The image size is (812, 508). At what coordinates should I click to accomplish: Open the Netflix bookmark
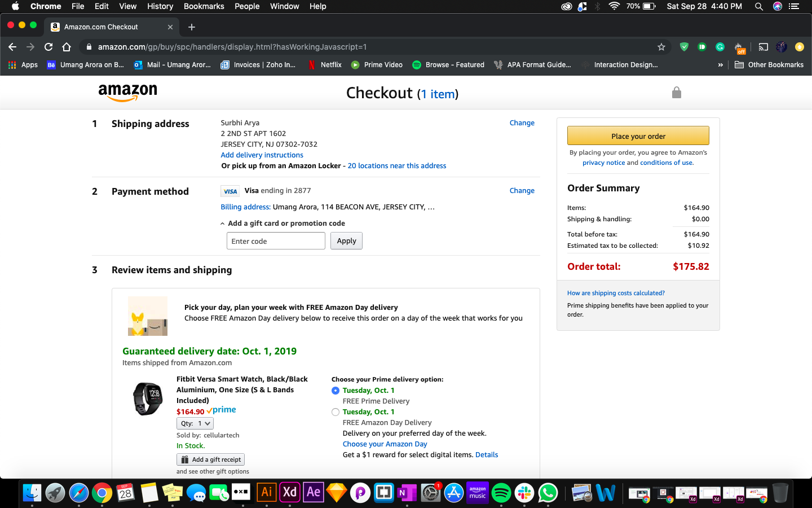click(x=325, y=65)
